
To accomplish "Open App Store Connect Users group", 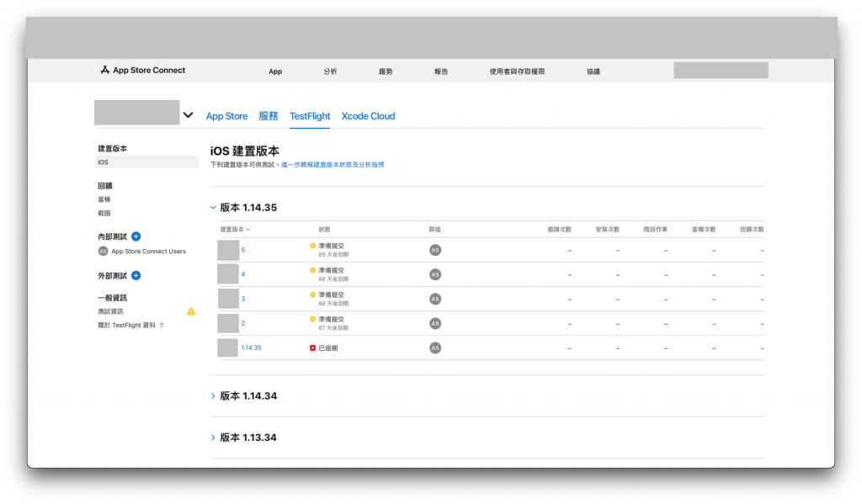I will click(148, 252).
